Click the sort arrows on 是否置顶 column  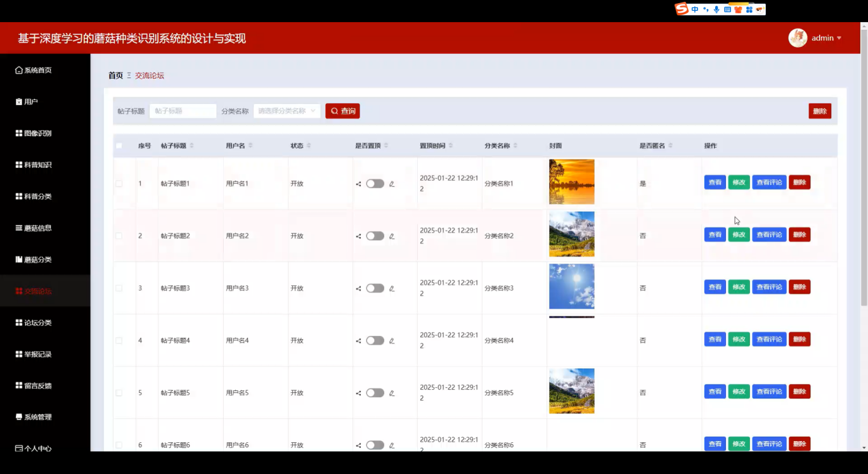pyautogui.click(x=386, y=146)
